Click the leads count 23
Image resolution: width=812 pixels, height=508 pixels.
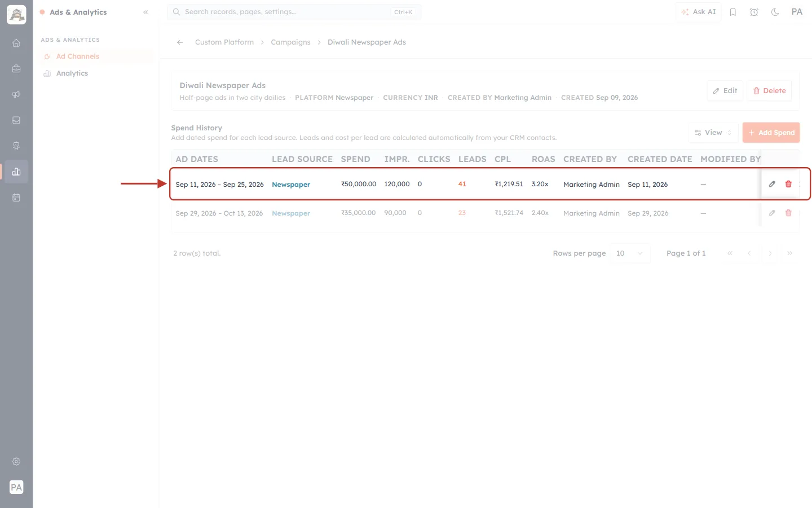coord(462,213)
